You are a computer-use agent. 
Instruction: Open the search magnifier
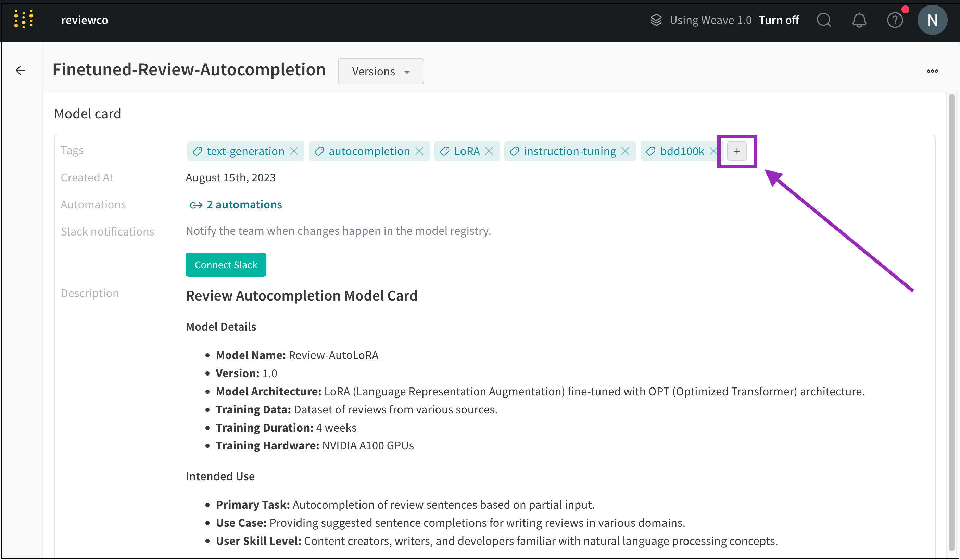click(824, 20)
